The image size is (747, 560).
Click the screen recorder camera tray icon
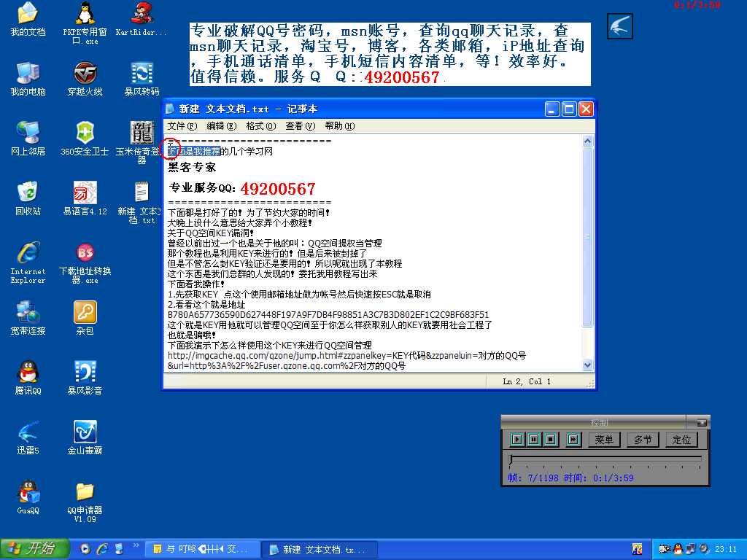(665, 549)
